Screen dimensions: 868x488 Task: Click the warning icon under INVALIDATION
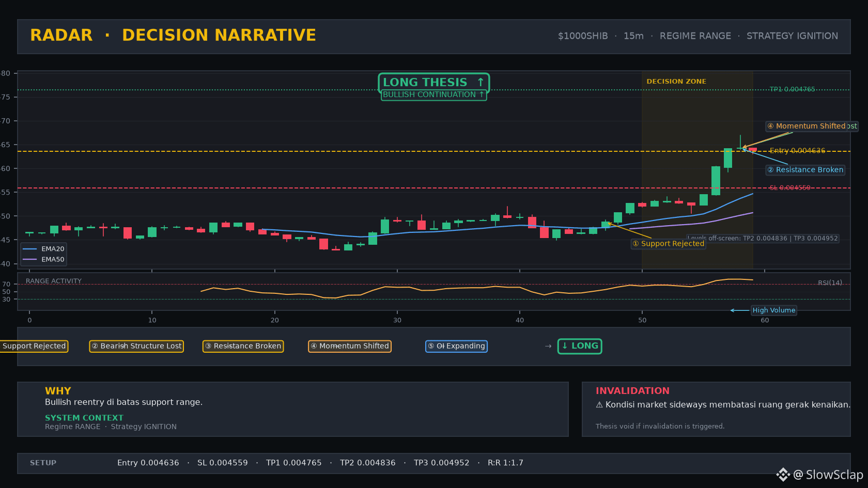pyautogui.click(x=599, y=405)
